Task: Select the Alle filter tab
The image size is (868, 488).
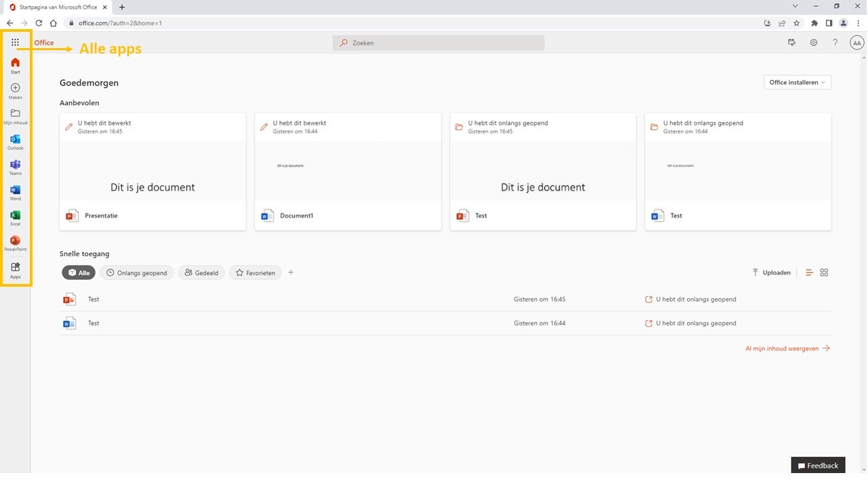Action: point(79,272)
